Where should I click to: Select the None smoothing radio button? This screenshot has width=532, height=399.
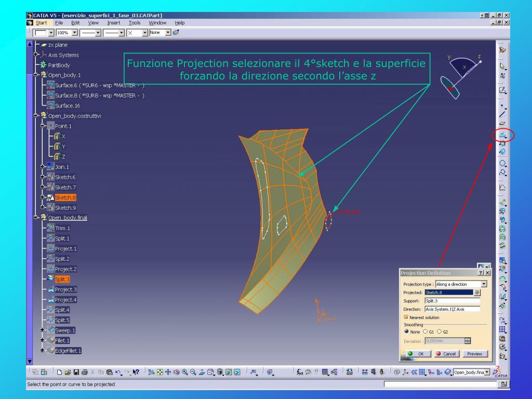(406, 331)
